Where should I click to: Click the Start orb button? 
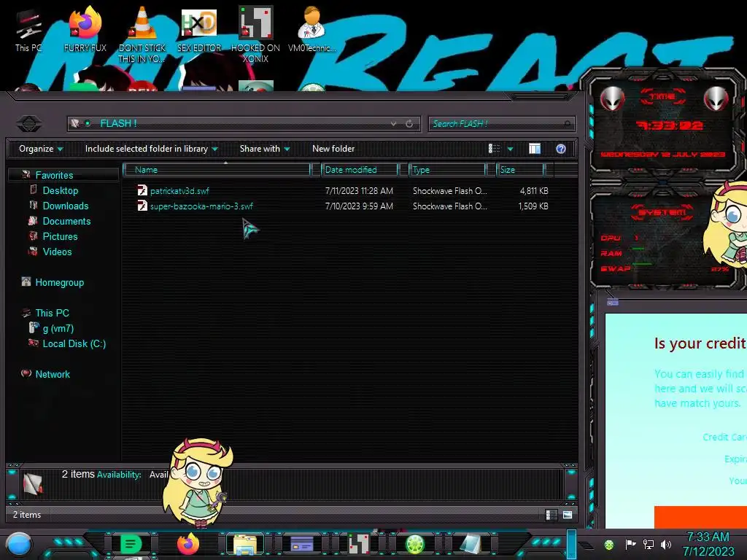[x=19, y=545]
